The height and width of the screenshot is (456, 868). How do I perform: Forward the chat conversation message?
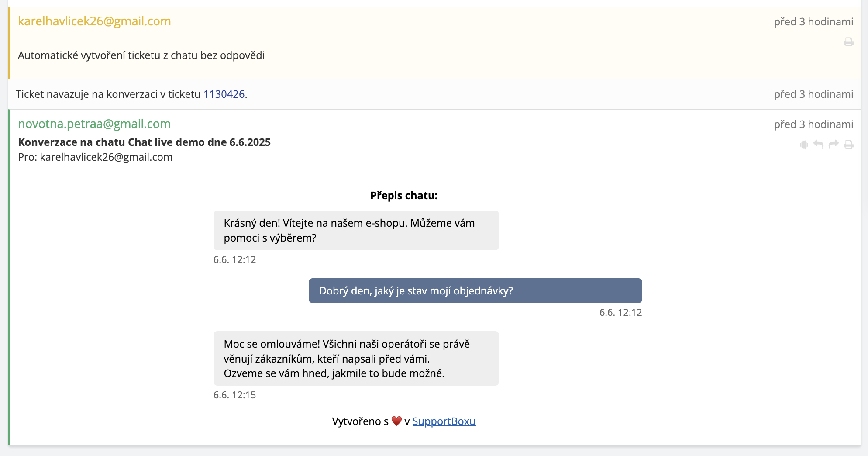tap(834, 145)
